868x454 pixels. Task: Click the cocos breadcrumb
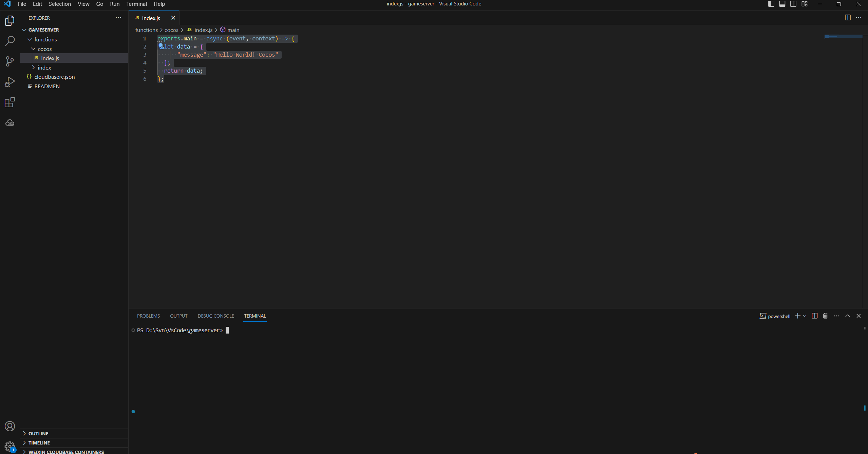171,30
